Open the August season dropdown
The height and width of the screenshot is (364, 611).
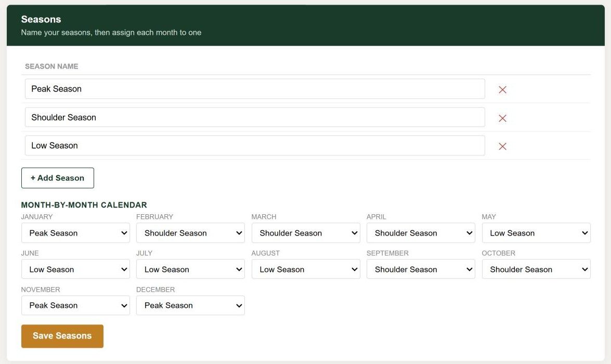306,269
